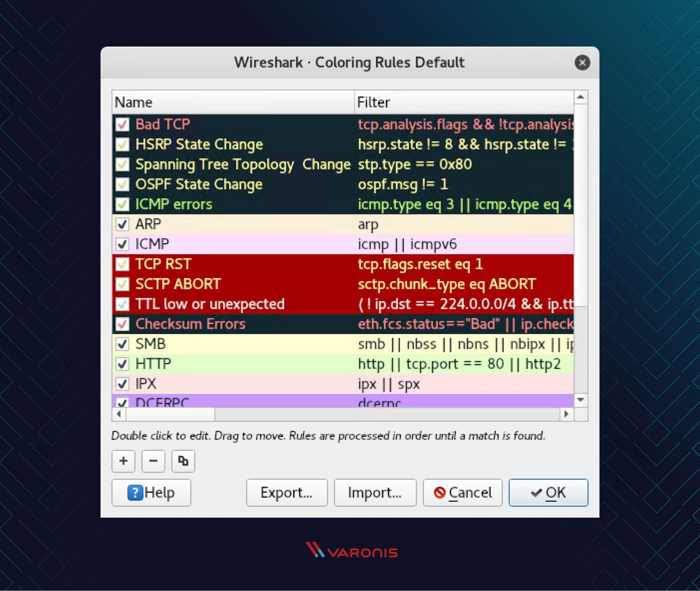
Task: Click the Import... button
Action: [x=375, y=493]
